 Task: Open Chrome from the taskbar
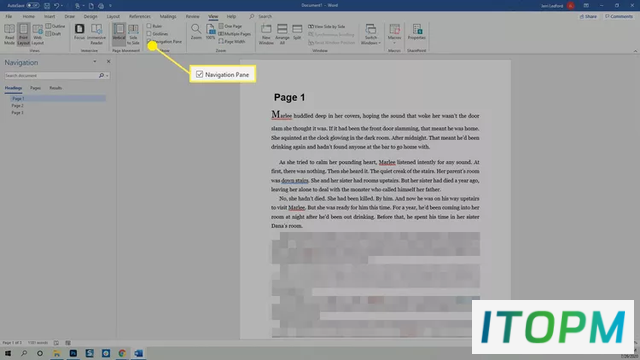click(122, 353)
